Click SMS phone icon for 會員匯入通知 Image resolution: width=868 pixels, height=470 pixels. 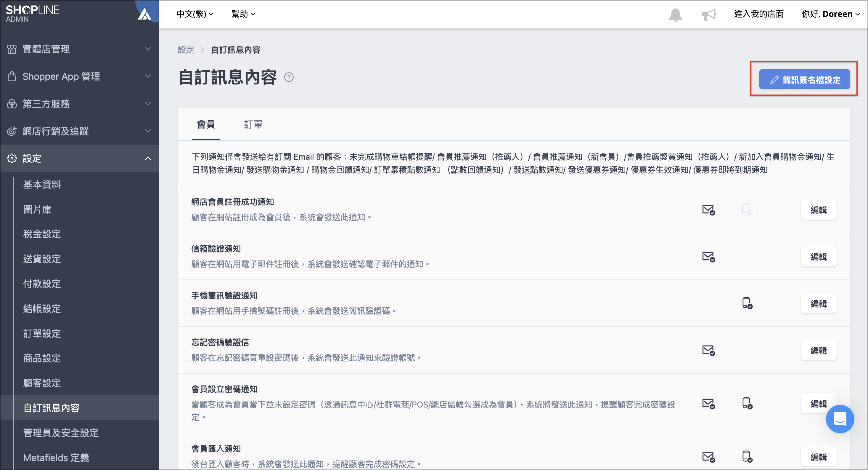(x=747, y=456)
